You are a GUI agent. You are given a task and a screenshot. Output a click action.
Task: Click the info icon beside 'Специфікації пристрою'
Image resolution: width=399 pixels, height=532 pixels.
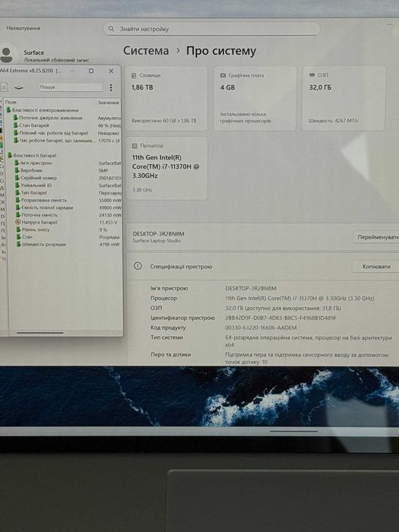tap(138, 266)
